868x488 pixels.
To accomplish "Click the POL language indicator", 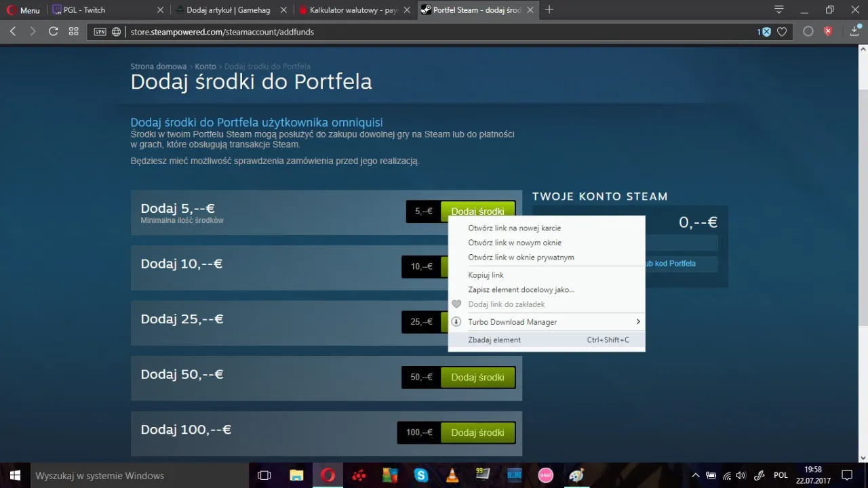I will click(781, 476).
